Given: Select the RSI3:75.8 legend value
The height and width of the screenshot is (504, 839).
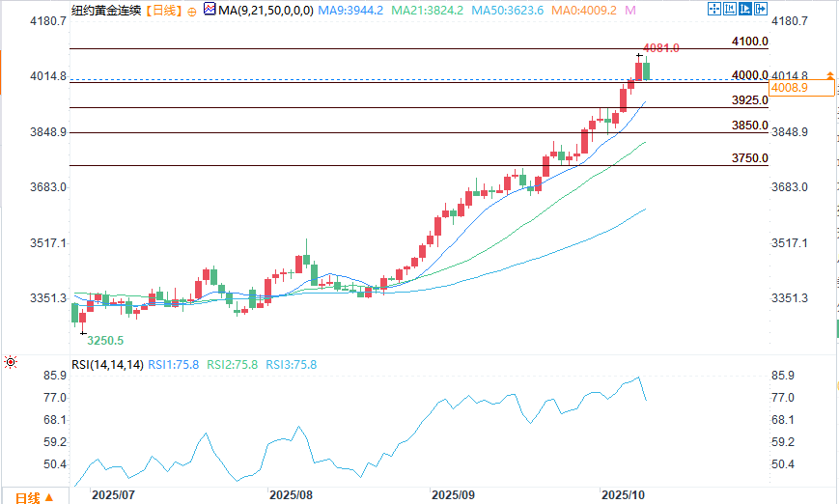Looking at the screenshot, I should (x=291, y=365).
